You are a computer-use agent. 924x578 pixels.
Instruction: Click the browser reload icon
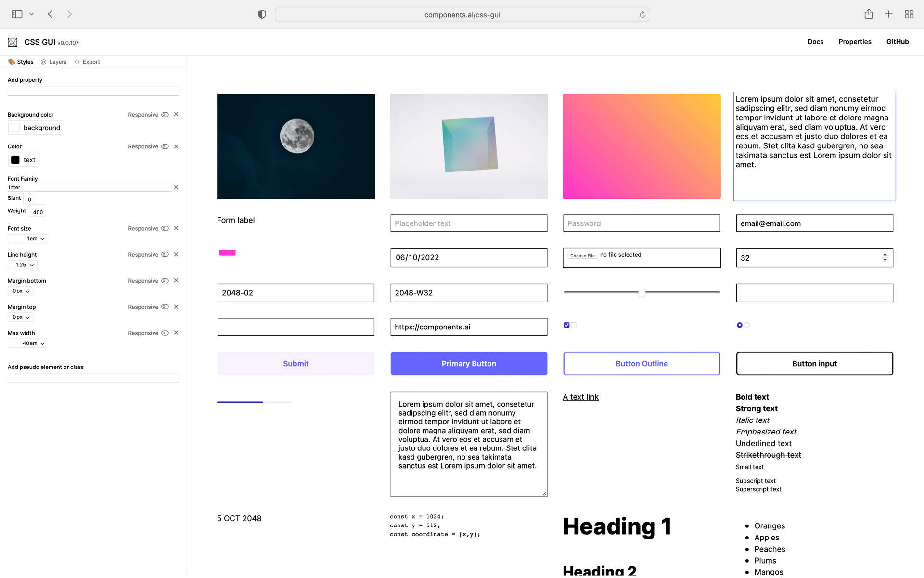[x=642, y=14]
